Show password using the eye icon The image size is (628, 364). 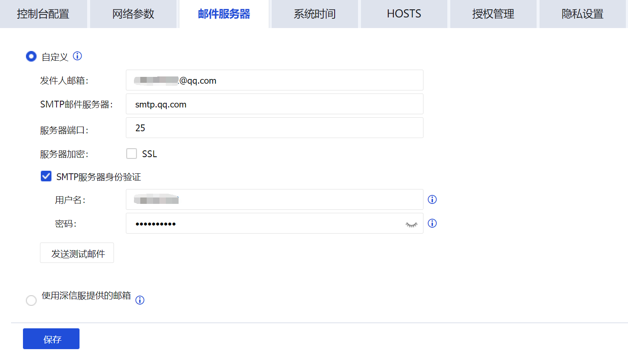point(412,224)
